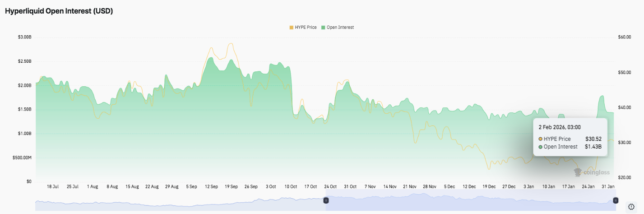644x214 pixels.
Task: Click the 19 Sep label on x-axis
Action: pos(232,186)
